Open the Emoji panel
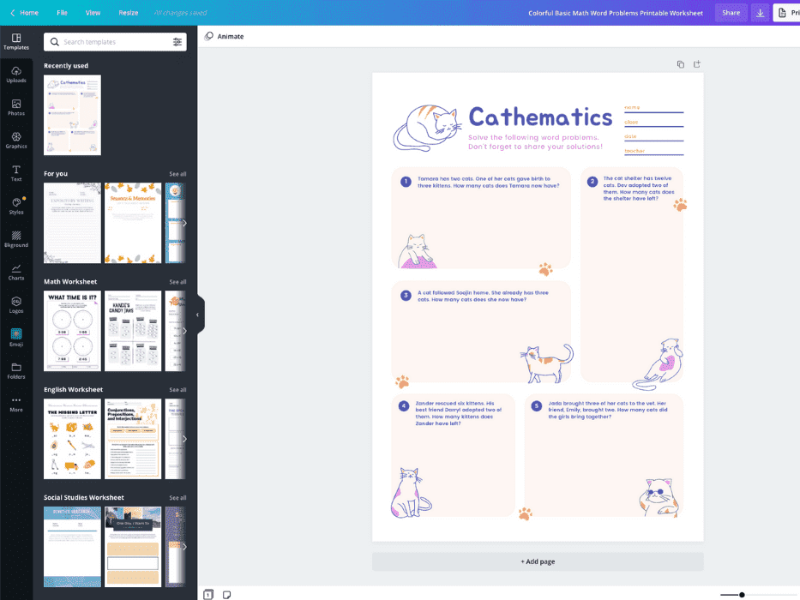The width and height of the screenshot is (800, 600). [x=16, y=339]
